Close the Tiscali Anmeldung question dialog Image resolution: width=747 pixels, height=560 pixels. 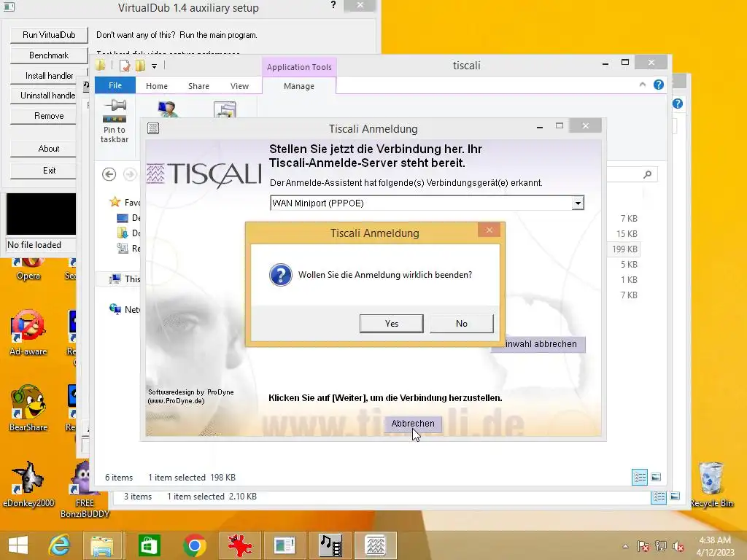pyautogui.click(x=489, y=230)
